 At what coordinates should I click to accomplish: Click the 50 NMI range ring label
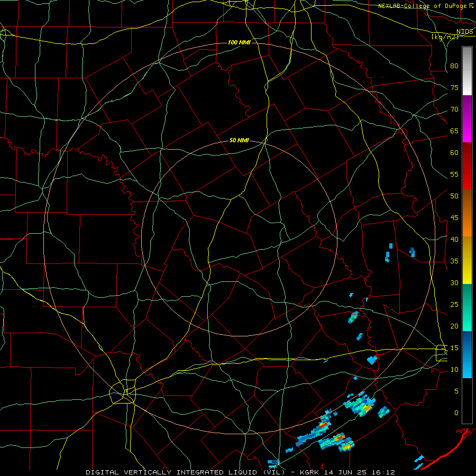coord(239,140)
